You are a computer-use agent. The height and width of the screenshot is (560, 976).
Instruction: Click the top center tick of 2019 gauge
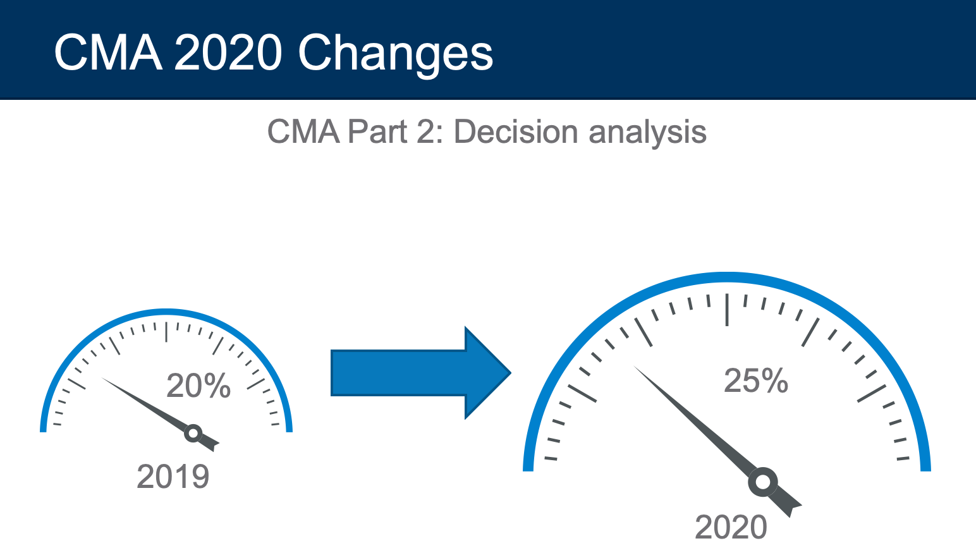(166, 332)
